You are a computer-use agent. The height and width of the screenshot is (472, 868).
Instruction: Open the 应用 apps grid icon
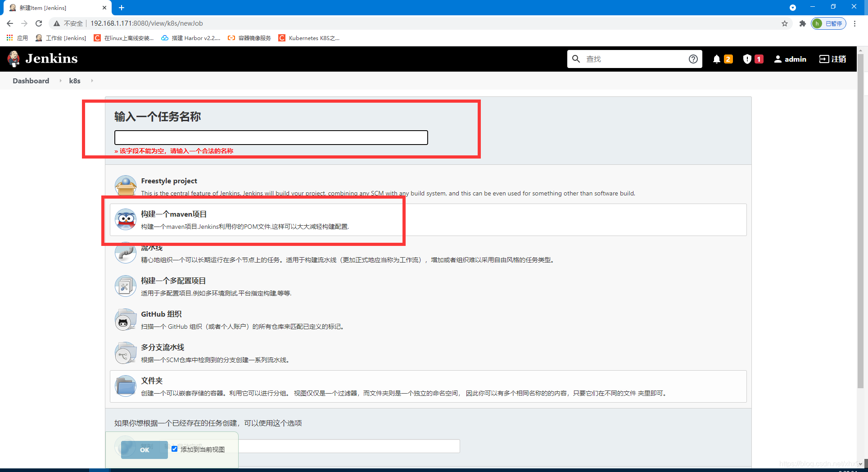pyautogui.click(x=9, y=38)
